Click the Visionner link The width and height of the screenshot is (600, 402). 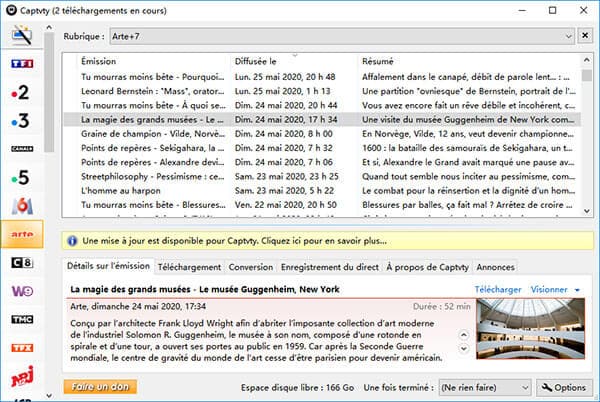click(x=549, y=290)
